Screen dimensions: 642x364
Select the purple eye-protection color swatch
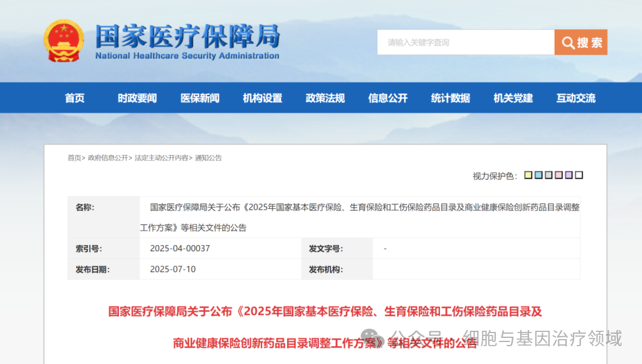pyautogui.click(x=569, y=175)
